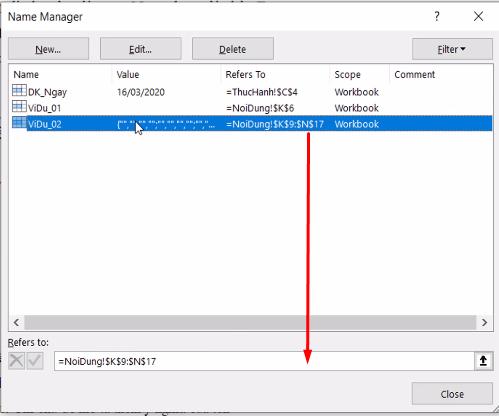
Task: Click the cancel X icon next to Refers to
Action: point(16,361)
